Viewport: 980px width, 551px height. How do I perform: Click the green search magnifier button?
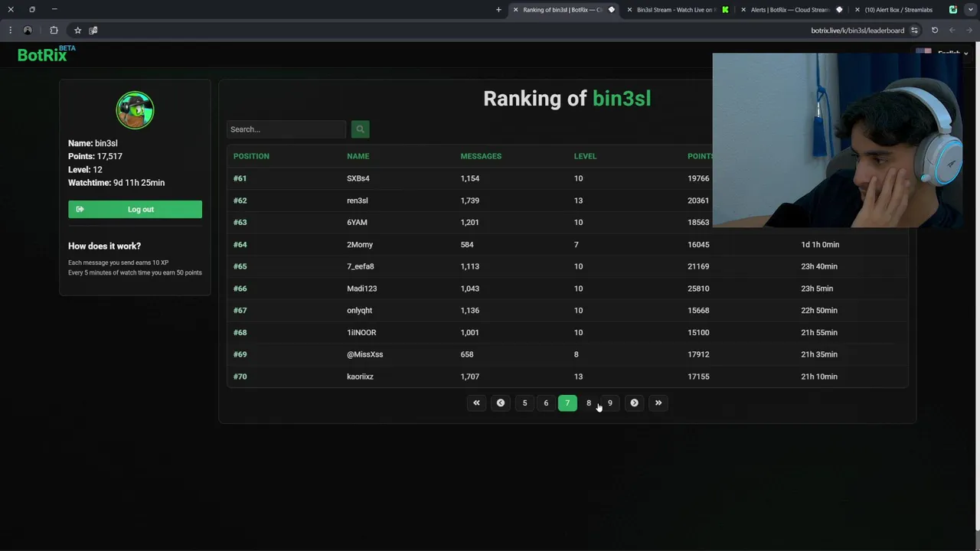(360, 129)
